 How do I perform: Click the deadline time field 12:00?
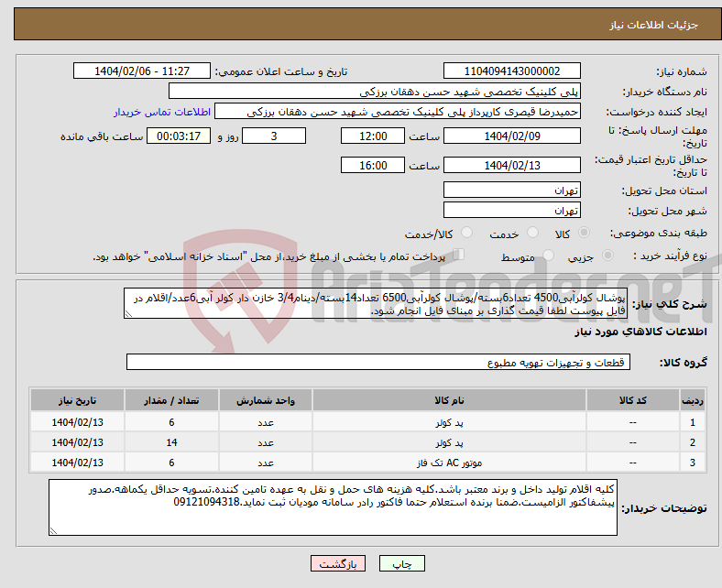[373, 136]
